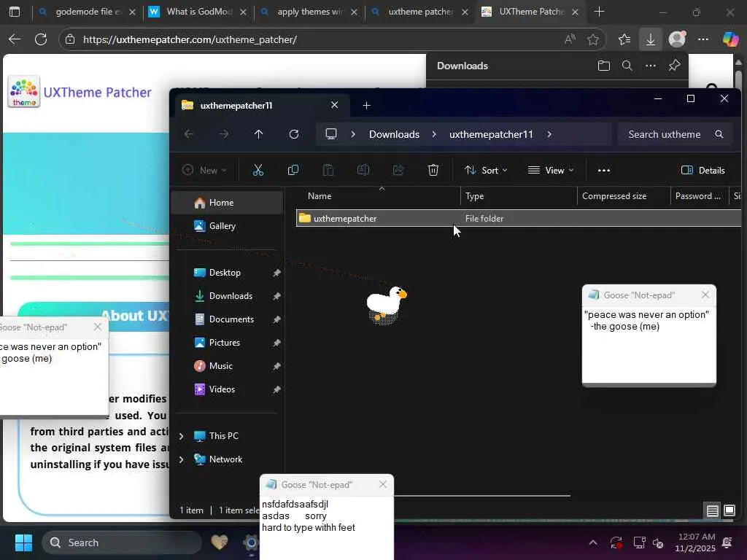
Task: Go up one folder level arrow
Action: (x=259, y=134)
